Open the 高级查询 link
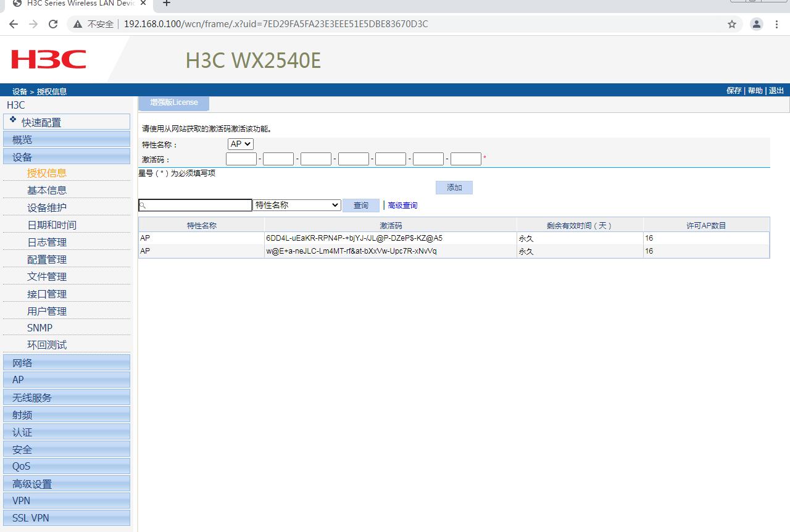This screenshot has width=790, height=532. pos(402,206)
